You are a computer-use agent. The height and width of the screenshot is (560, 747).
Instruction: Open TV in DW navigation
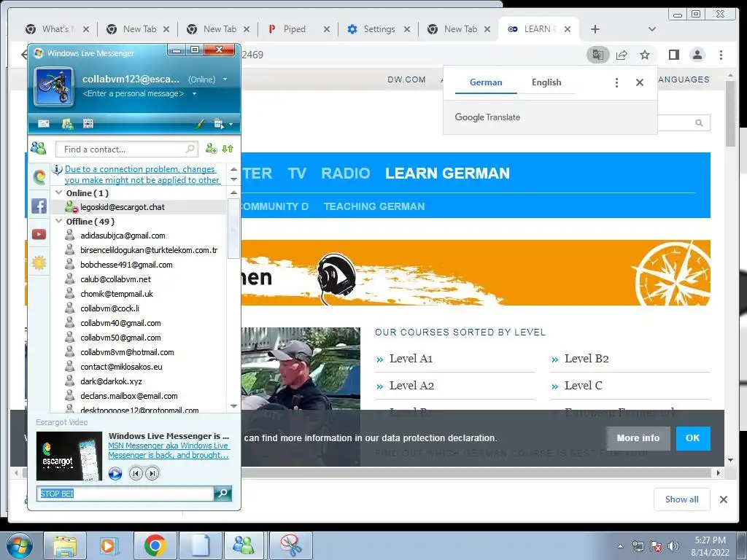coord(297,174)
